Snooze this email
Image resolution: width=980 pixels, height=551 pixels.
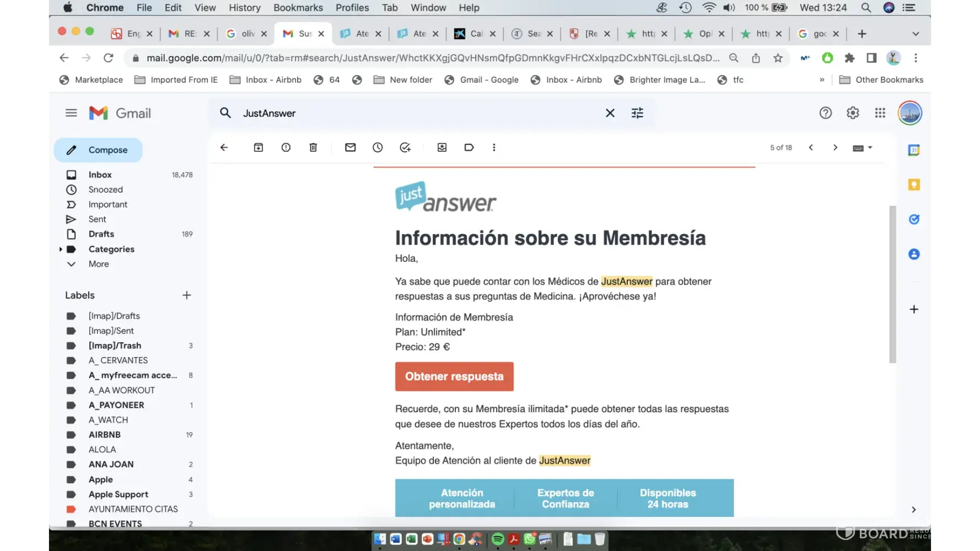click(x=378, y=148)
